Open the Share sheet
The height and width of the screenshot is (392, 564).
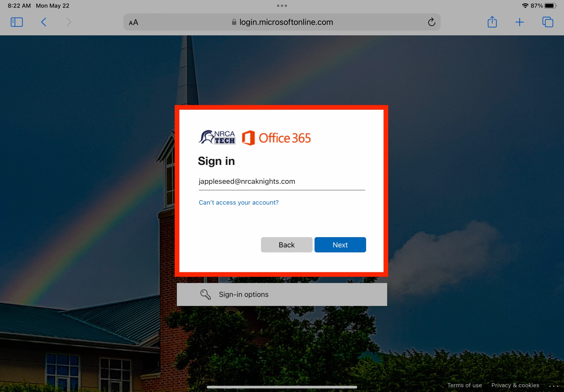[492, 22]
